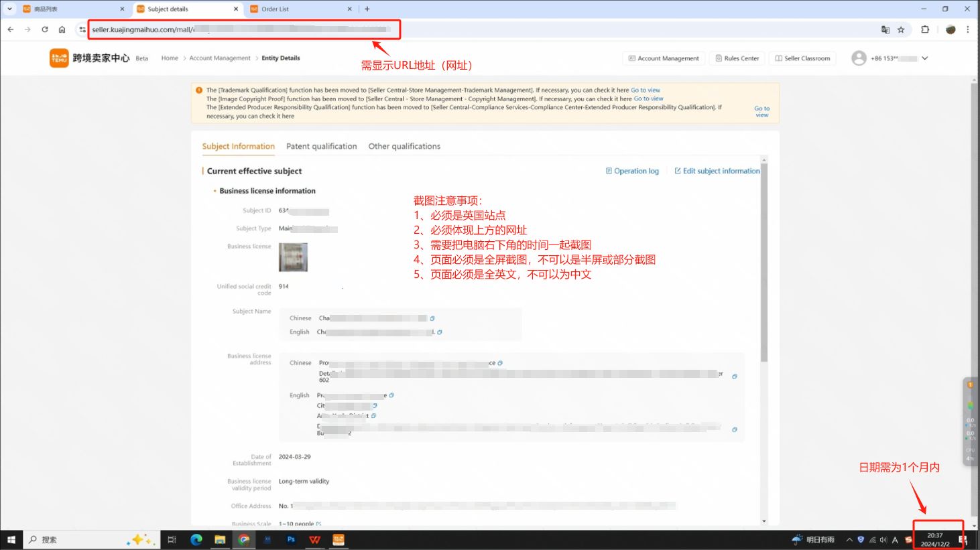Open Microsoft Edge from the taskbar

pyautogui.click(x=196, y=539)
